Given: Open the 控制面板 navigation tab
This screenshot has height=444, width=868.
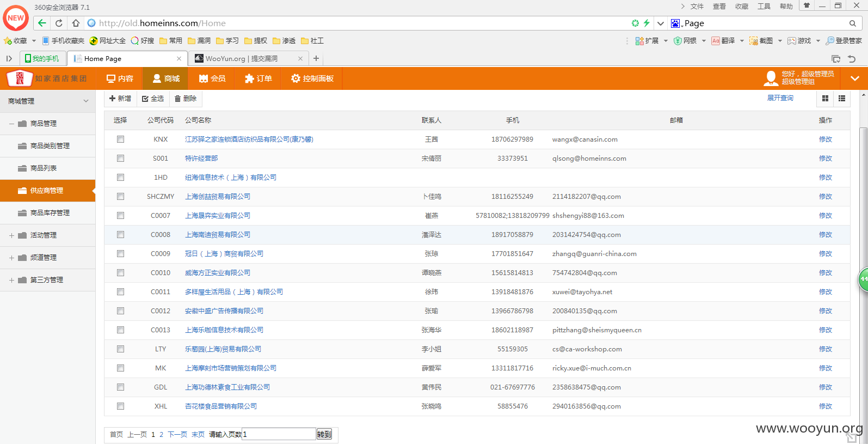Looking at the screenshot, I should point(312,78).
